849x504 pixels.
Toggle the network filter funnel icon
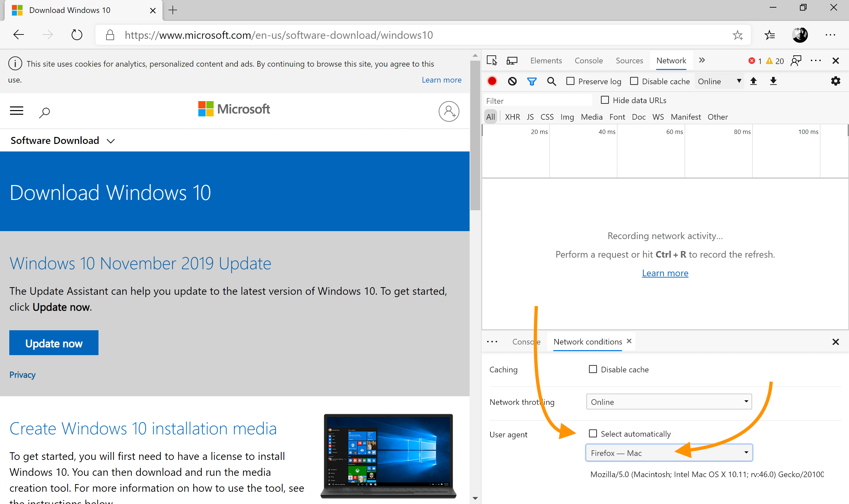[x=532, y=81]
